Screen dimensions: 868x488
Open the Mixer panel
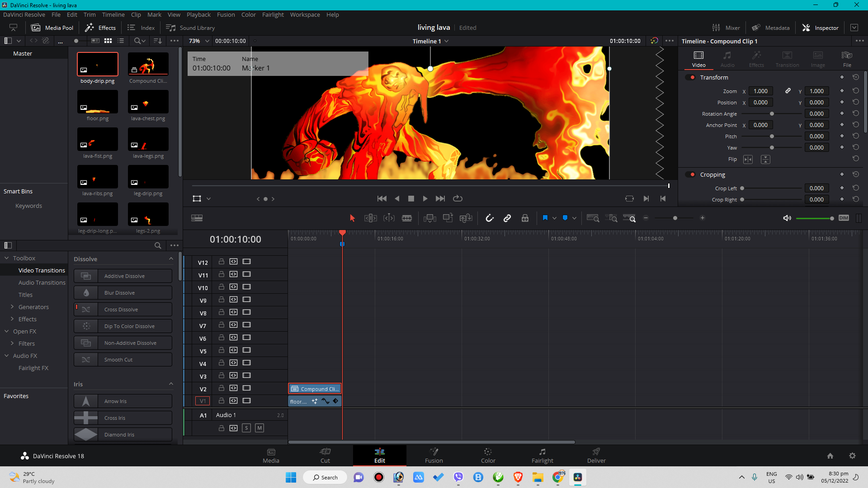(726, 28)
